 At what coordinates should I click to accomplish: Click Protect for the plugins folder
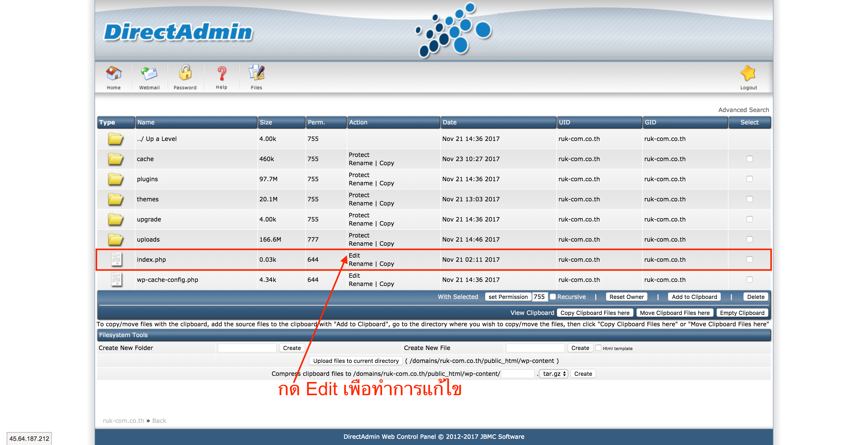pyautogui.click(x=359, y=175)
